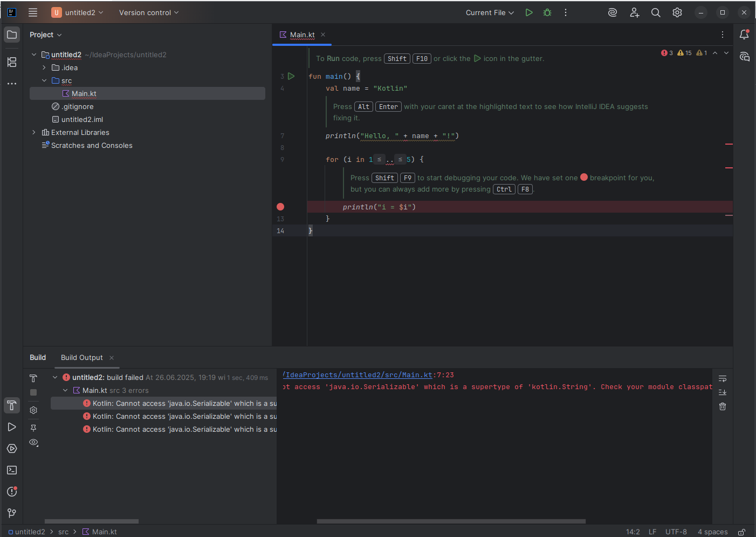Open Search Everywhere magnifier
The width and height of the screenshot is (756, 537).
pyautogui.click(x=656, y=12)
